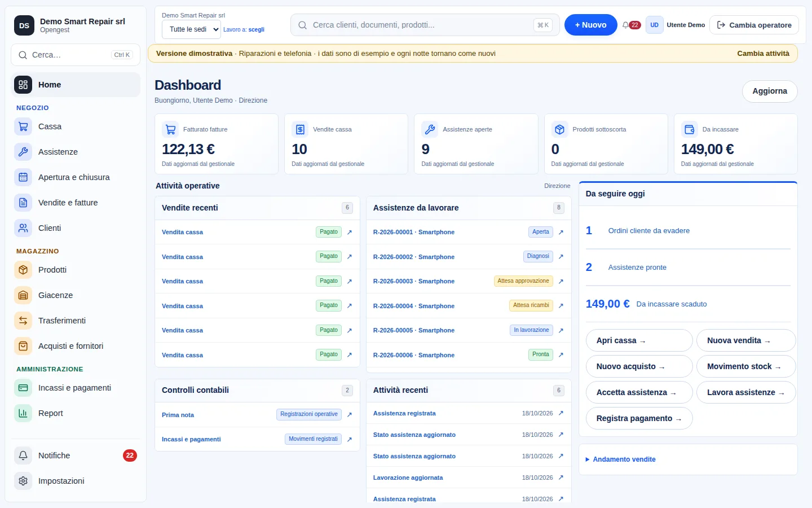Open arrow icon for Lavorazione aggiornata row

561,478
